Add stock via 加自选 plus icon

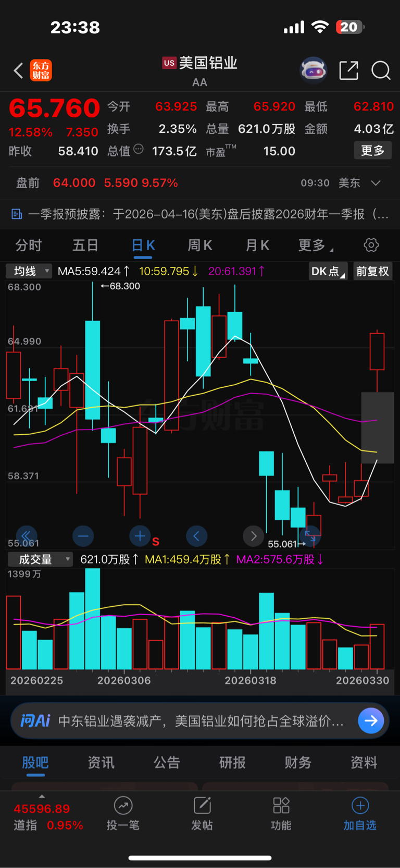click(360, 806)
